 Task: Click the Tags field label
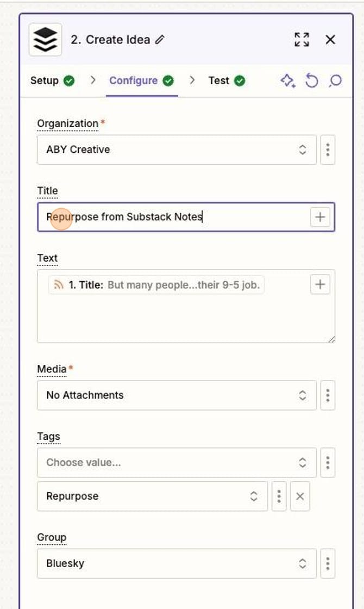click(48, 437)
